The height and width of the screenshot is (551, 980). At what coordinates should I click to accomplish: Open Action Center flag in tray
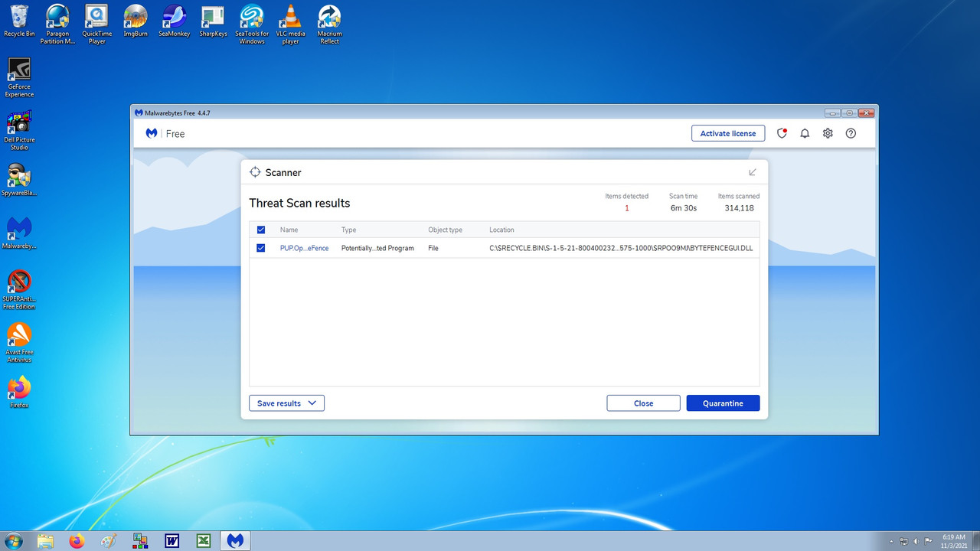pyautogui.click(x=928, y=541)
